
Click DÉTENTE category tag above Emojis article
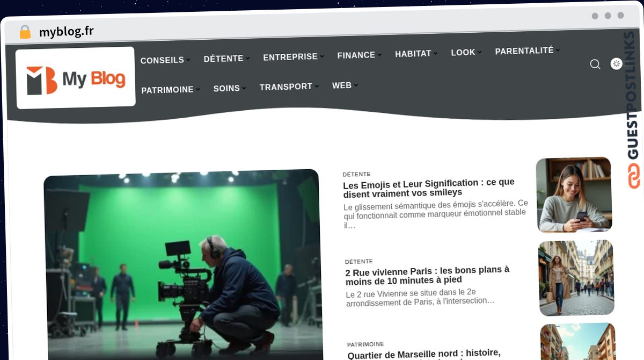pos(357,174)
